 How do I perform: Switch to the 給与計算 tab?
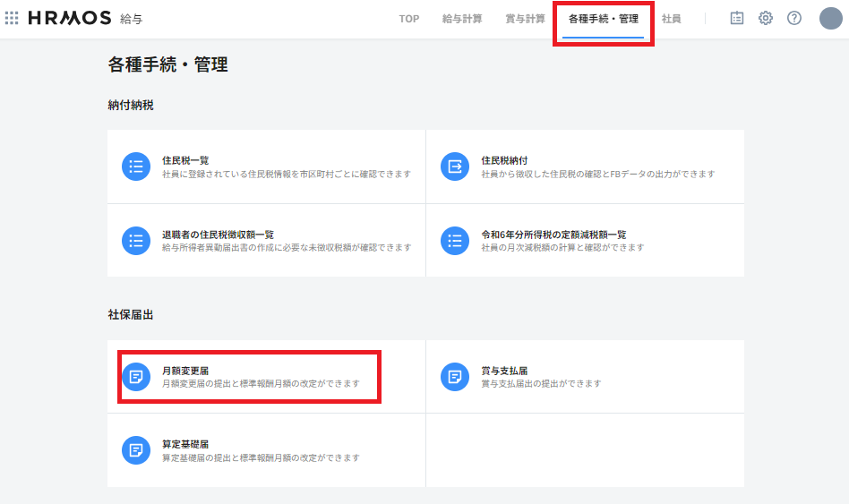462,19
